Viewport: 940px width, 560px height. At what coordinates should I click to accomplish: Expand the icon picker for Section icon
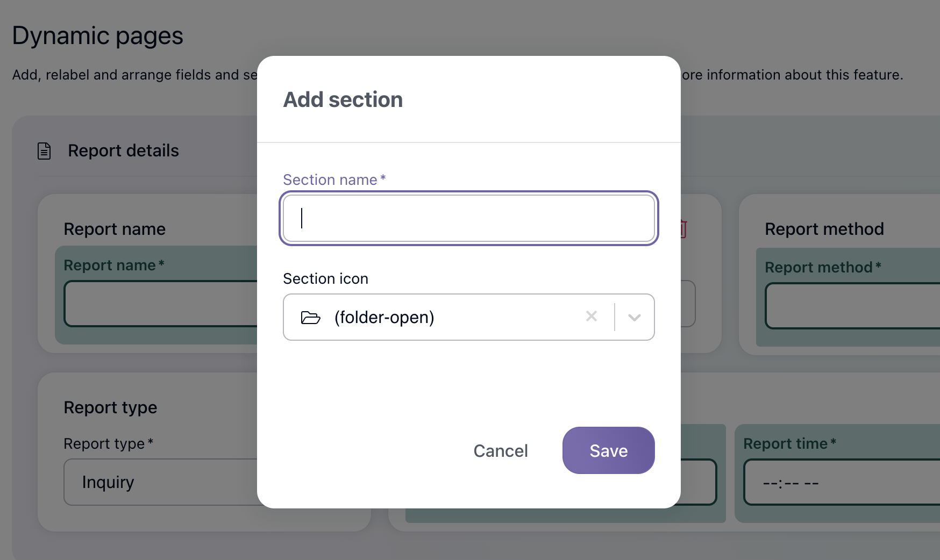(635, 318)
